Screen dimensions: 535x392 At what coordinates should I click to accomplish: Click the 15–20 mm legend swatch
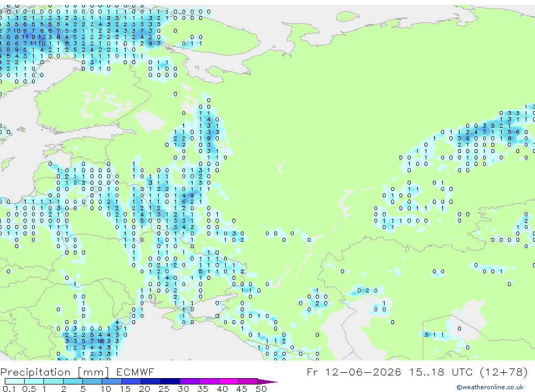pos(132,381)
